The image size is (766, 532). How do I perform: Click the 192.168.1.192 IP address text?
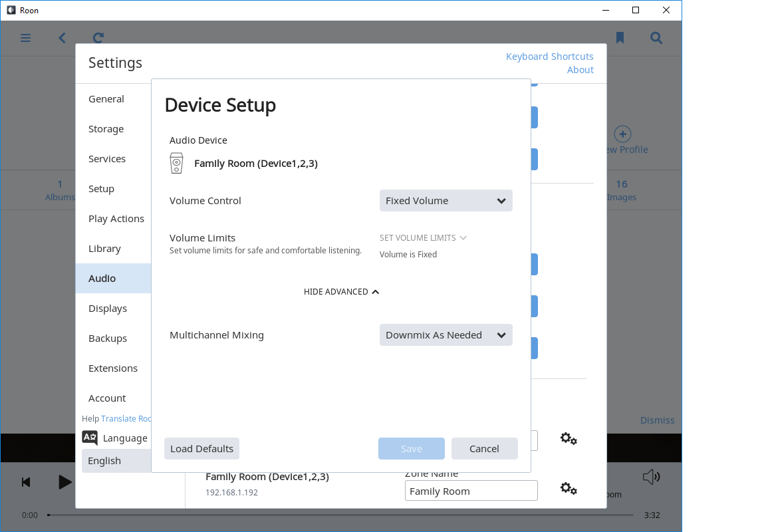coord(231,492)
